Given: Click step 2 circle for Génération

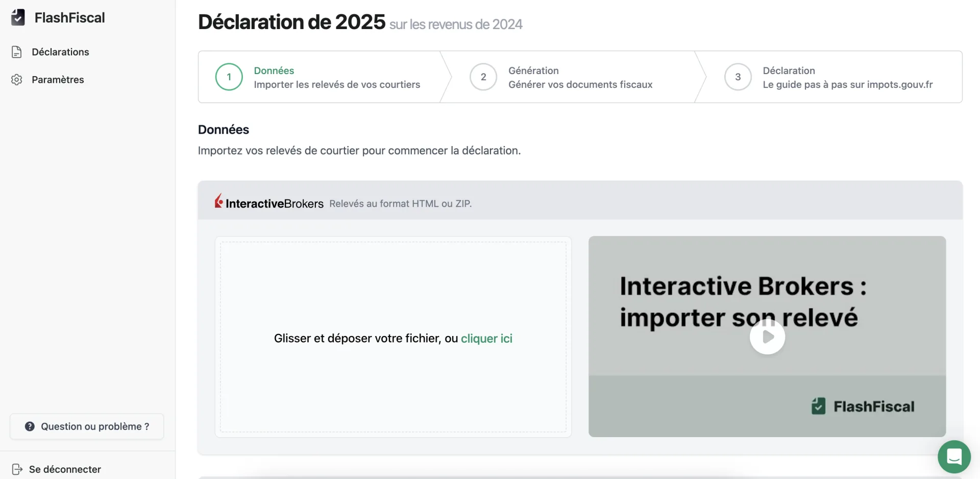Looking at the screenshot, I should 483,77.
